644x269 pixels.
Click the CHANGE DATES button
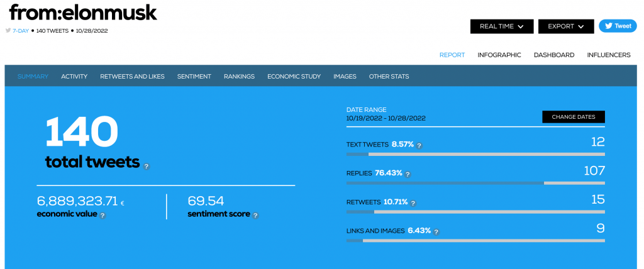pyautogui.click(x=574, y=117)
